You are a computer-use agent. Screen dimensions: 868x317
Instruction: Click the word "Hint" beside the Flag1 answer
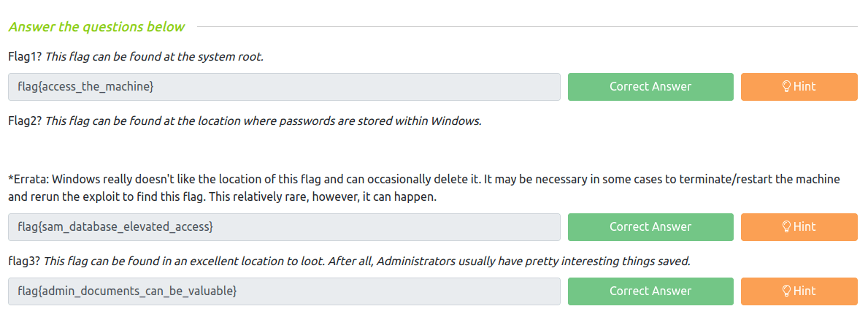pyautogui.click(x=804, y=87)
